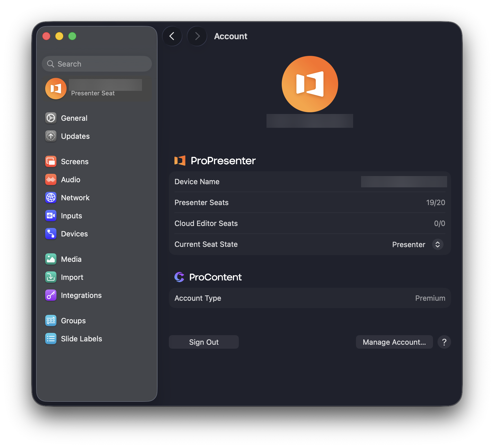494x448 pixels.
Task: Click the Search field in sidebar
Action: click(97, 64)
